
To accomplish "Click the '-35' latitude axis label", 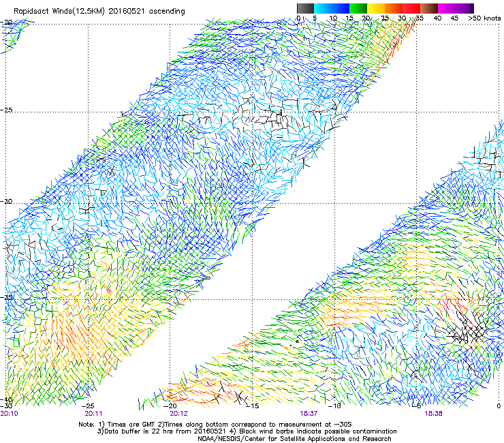I will 6,297.
